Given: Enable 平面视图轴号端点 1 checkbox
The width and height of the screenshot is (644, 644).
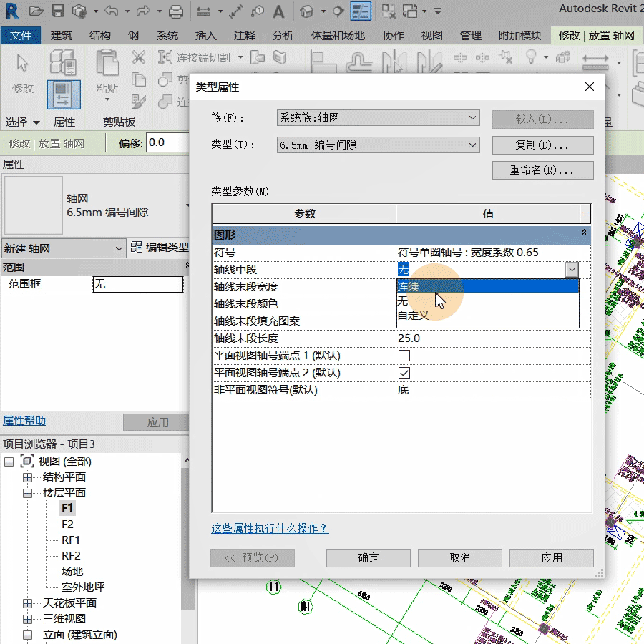Looking at the screenshot, I should coord(404,355).
